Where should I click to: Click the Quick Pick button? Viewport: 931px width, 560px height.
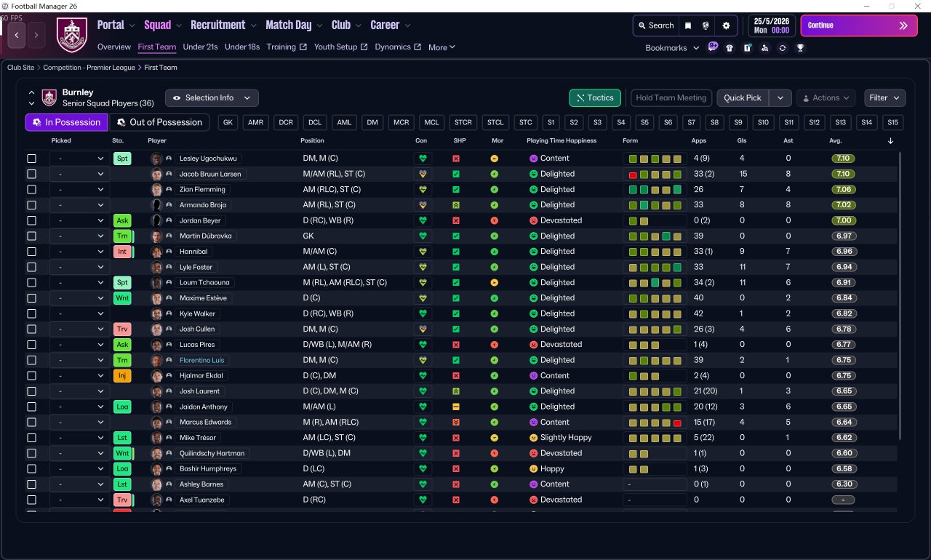(x=743, y=98)
